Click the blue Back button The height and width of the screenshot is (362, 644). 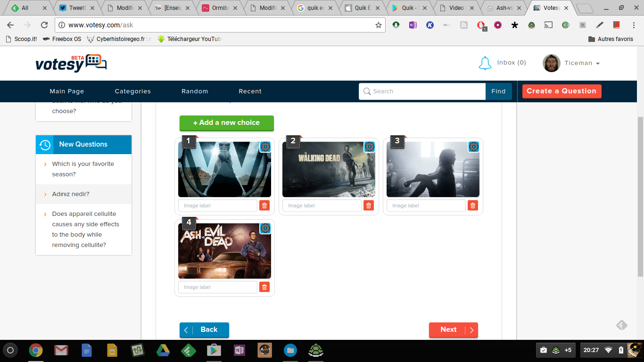point(204,330)
